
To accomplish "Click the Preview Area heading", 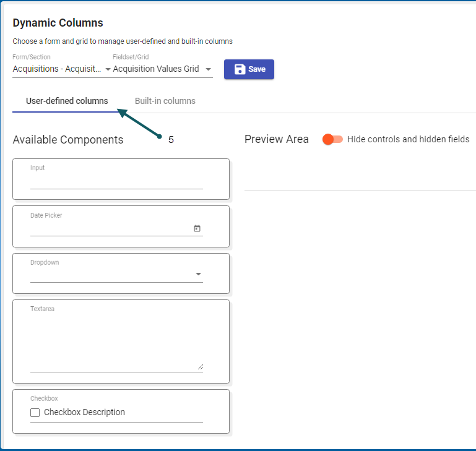I will point(276,139).
